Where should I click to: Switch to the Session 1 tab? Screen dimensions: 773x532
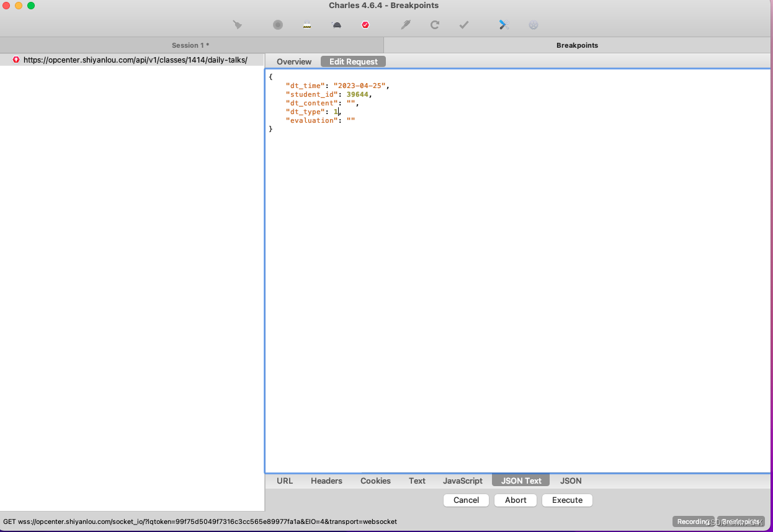191,45
